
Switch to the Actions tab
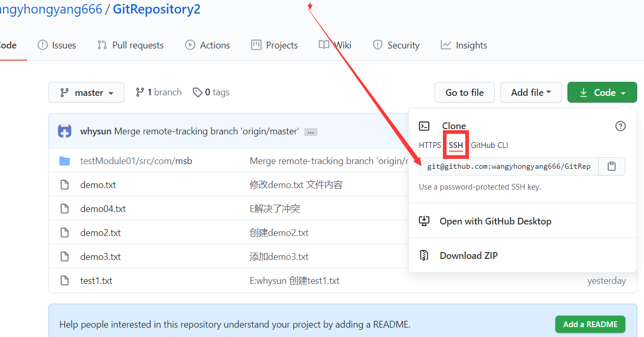(207, 45)
